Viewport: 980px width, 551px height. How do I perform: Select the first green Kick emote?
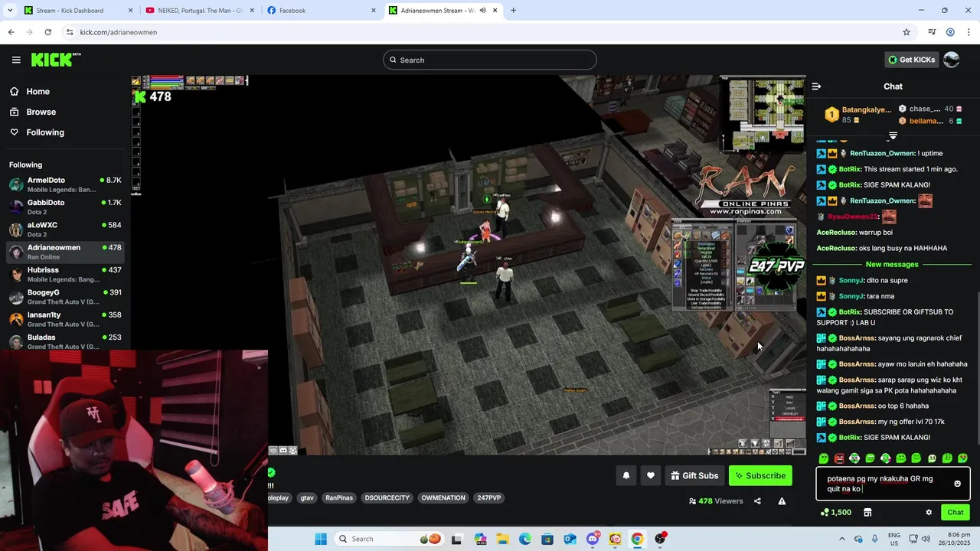pyautogui.click(x=824, y=458)
